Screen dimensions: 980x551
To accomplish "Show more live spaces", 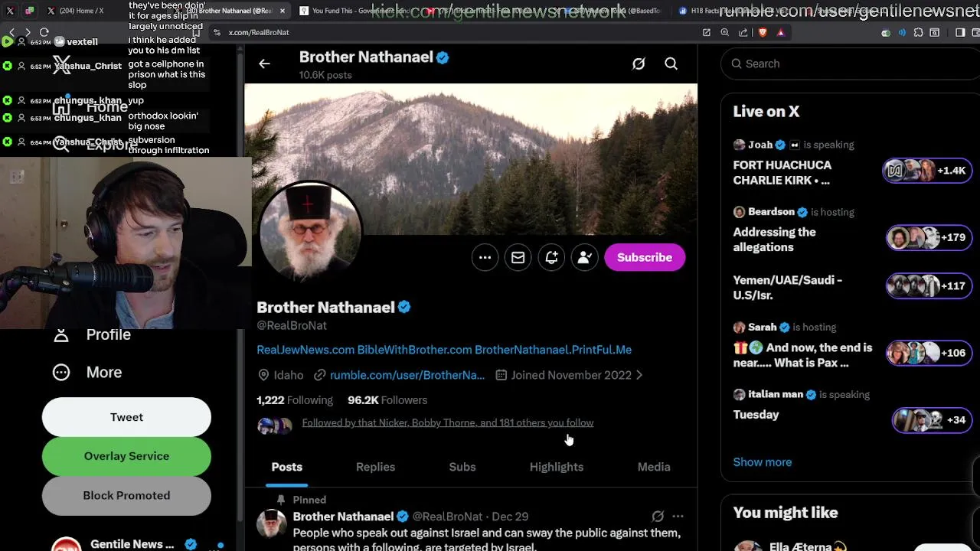I will click(x=762, y=462).
